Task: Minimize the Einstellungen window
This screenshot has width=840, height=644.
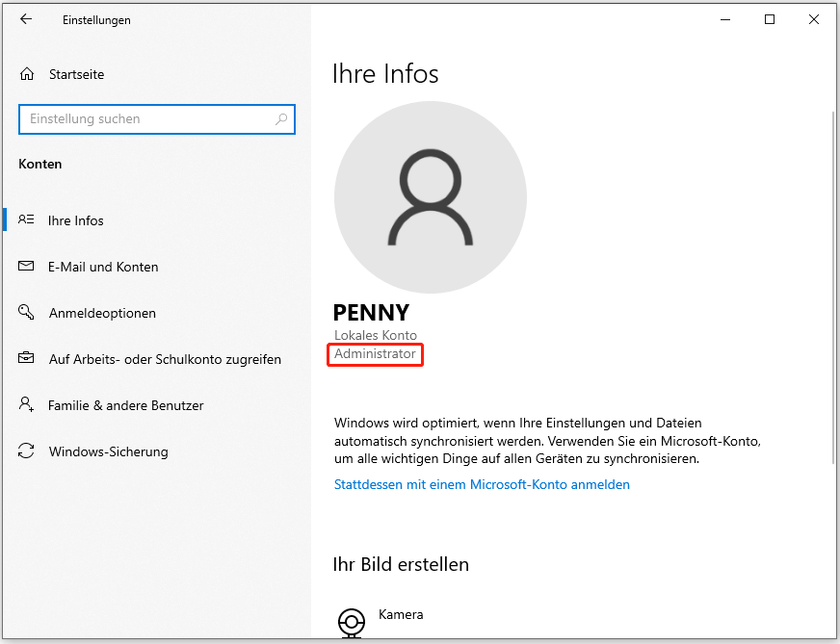Action: tap(724, 19)
